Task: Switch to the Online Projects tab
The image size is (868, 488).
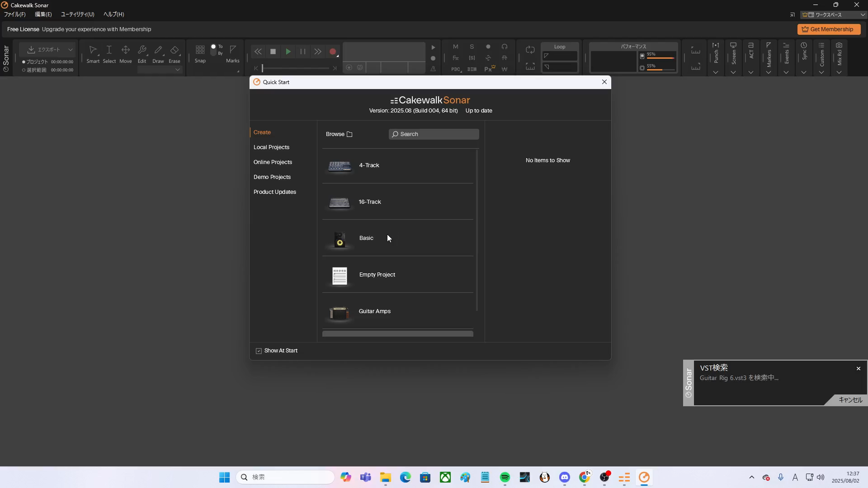Action: [273, 162]
